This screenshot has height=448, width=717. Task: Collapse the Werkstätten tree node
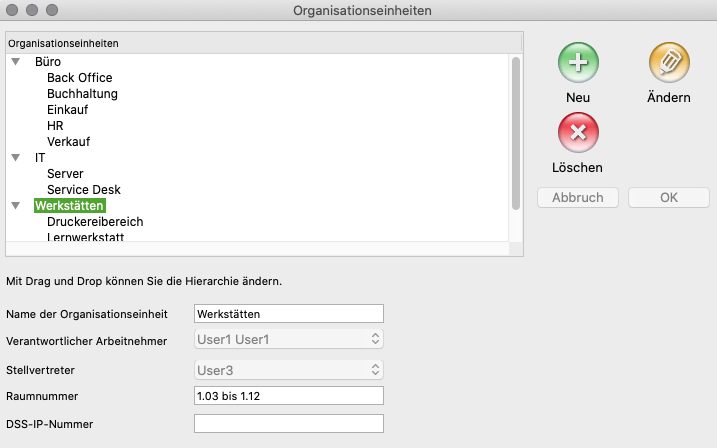(x=16, y=206)
